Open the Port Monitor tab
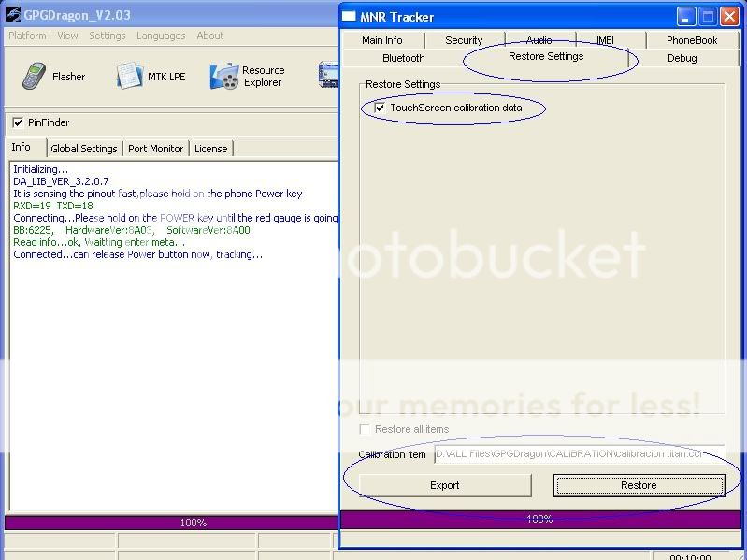 [x=155, y=149]
